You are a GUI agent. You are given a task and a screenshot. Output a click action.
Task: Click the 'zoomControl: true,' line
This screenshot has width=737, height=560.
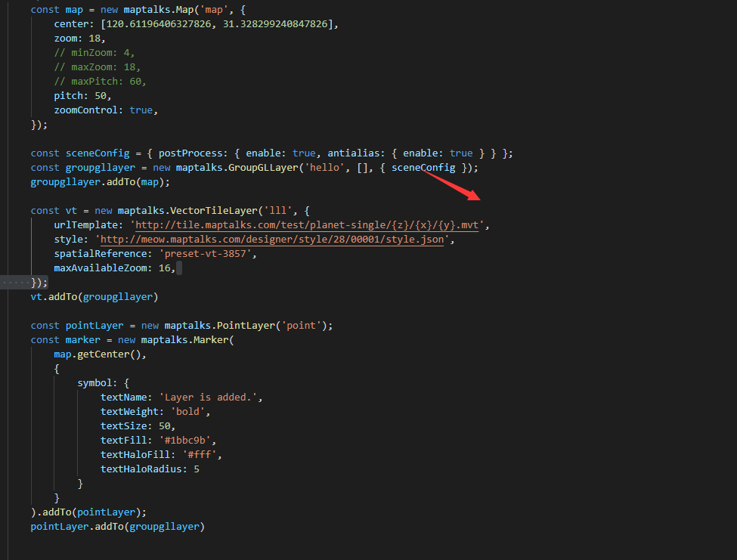tap(106, 110)
